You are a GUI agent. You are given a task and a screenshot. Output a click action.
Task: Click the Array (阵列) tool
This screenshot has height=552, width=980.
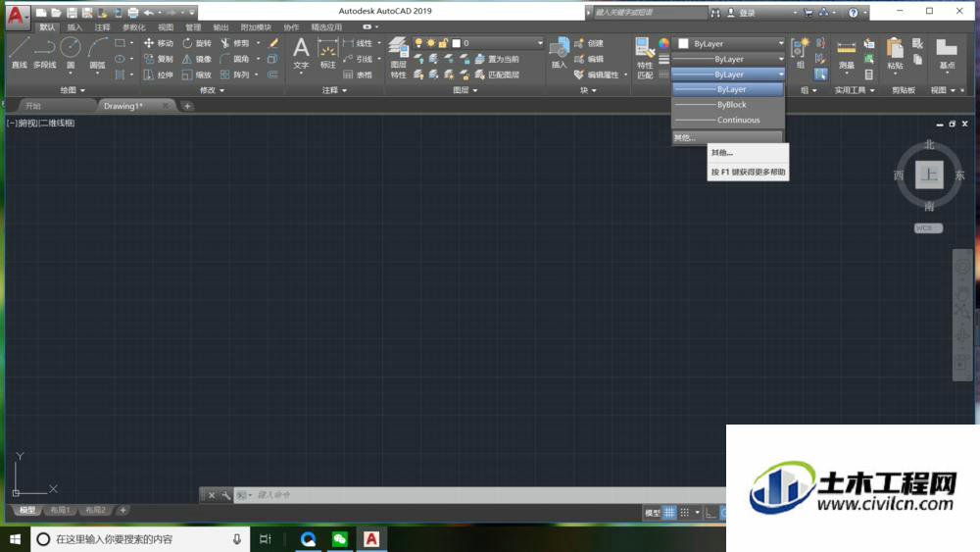235,75
